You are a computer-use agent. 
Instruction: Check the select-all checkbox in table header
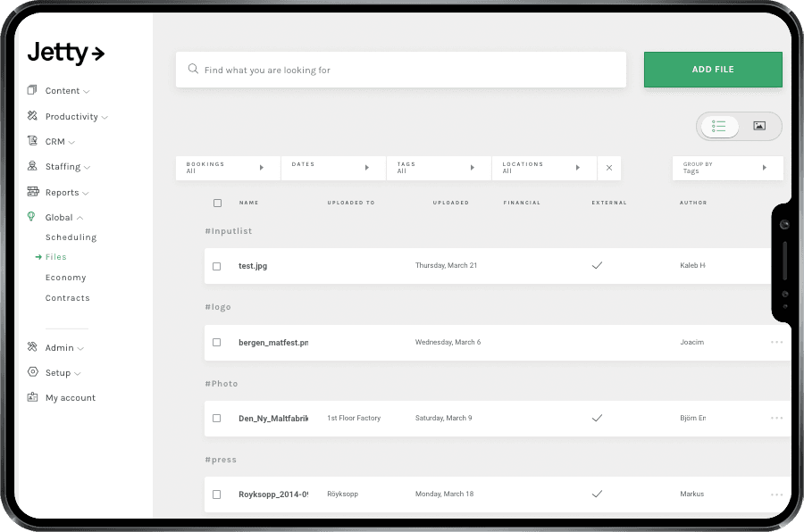(x=217, y=203)
